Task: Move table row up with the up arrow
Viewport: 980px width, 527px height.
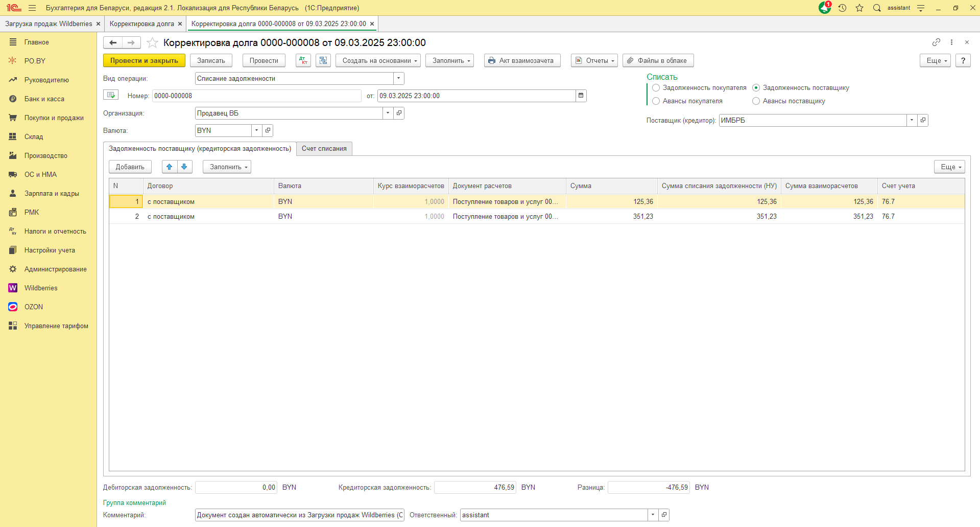Action: point(170,167)
